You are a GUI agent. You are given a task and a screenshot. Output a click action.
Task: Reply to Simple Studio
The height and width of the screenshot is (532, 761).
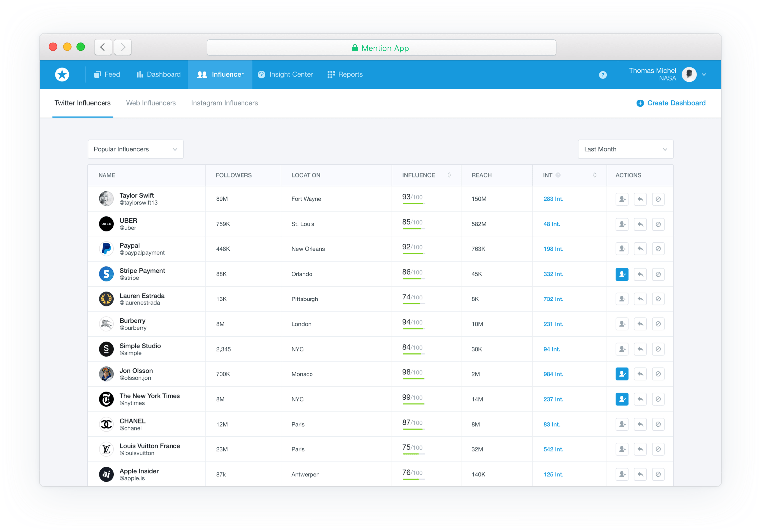pyautogui.click(x=640, y=349)
